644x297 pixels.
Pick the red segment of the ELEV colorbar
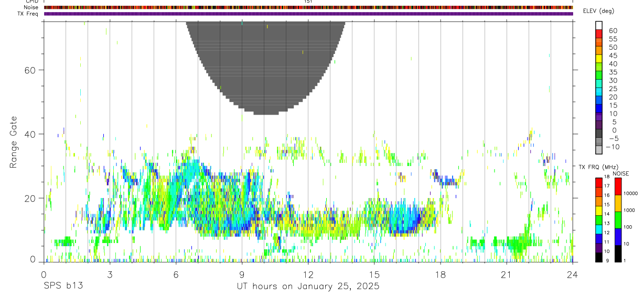(x=599, y=34)
